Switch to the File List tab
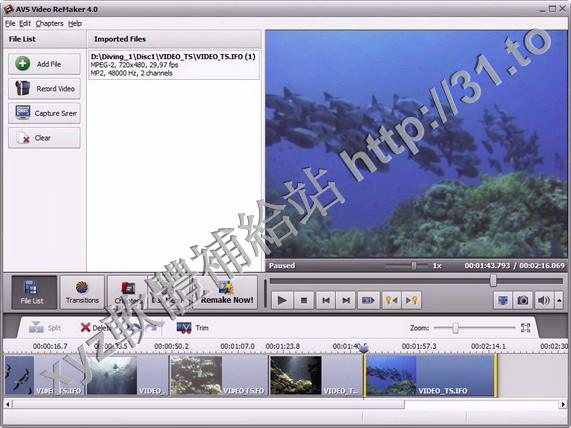The image size is (571, 428). tap(34, 292)
